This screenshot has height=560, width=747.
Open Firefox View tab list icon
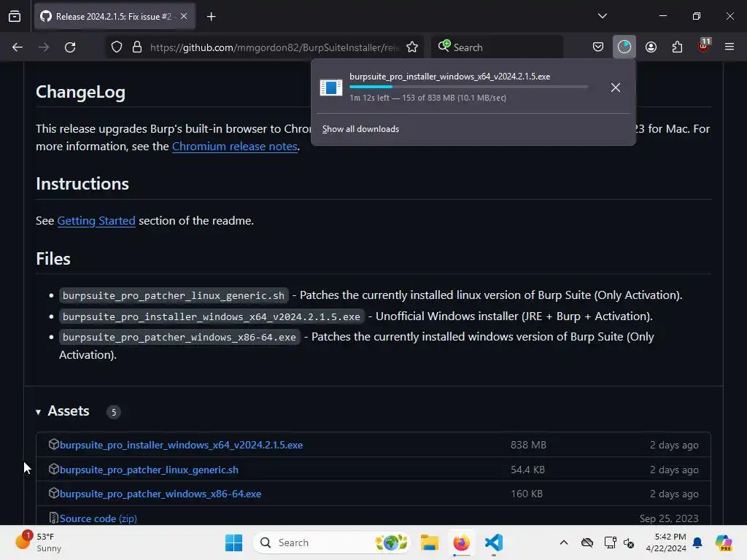click(15, 16)
